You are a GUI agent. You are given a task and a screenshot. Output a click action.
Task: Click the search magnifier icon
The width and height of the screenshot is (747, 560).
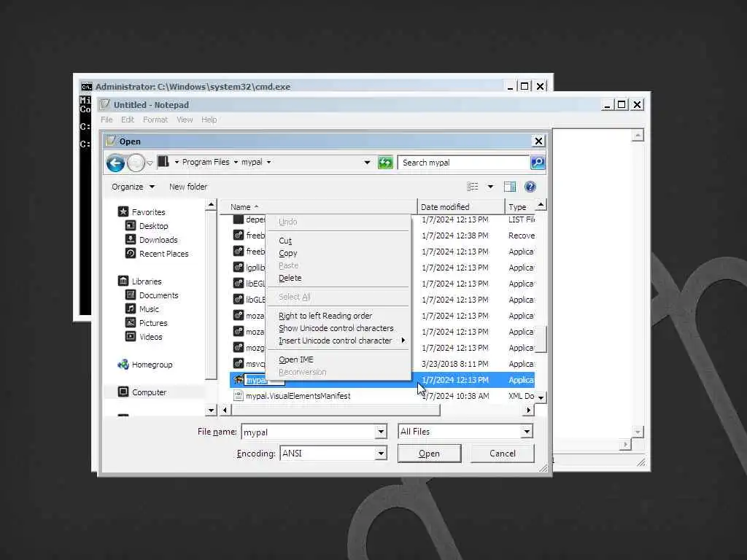(538, 163)
